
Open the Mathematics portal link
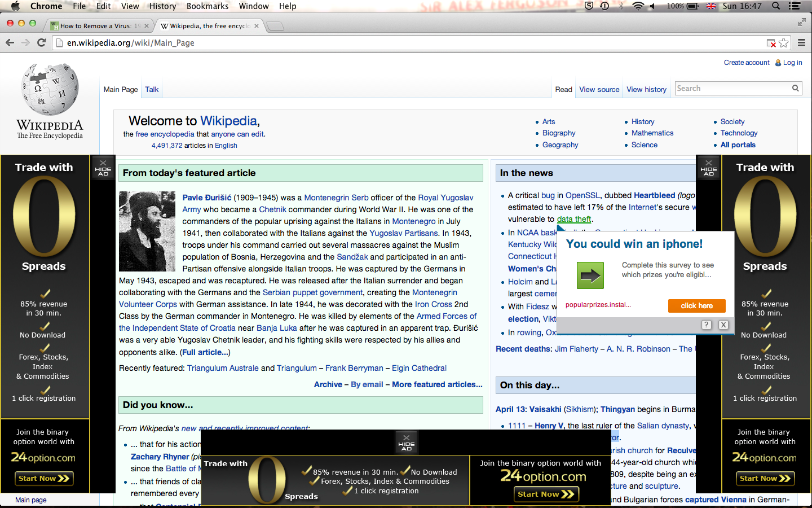pyautogui.click(x=652, y=133)
